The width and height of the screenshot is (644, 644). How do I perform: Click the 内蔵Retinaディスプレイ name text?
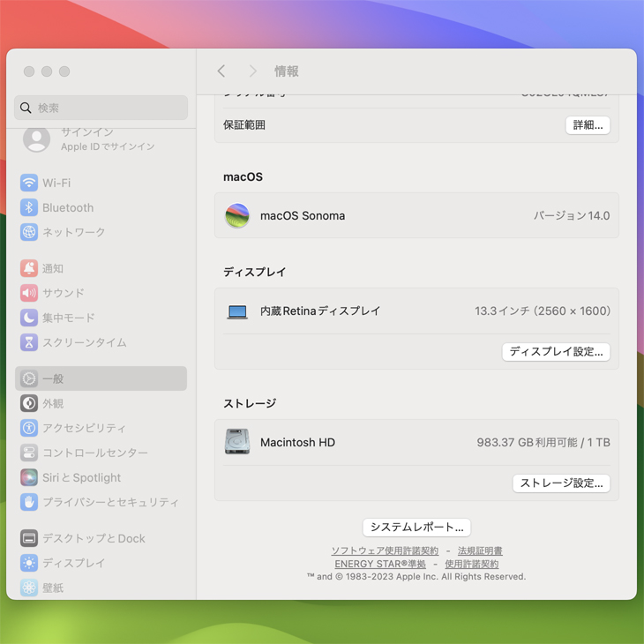pyautogui.click(x=320, y=311)
